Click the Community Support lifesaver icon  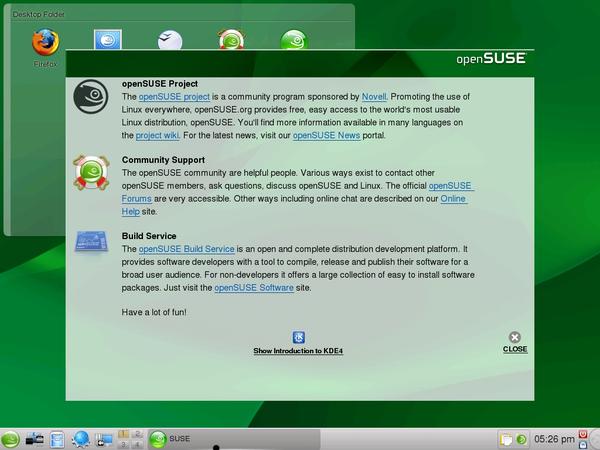(x=91, y=173)
